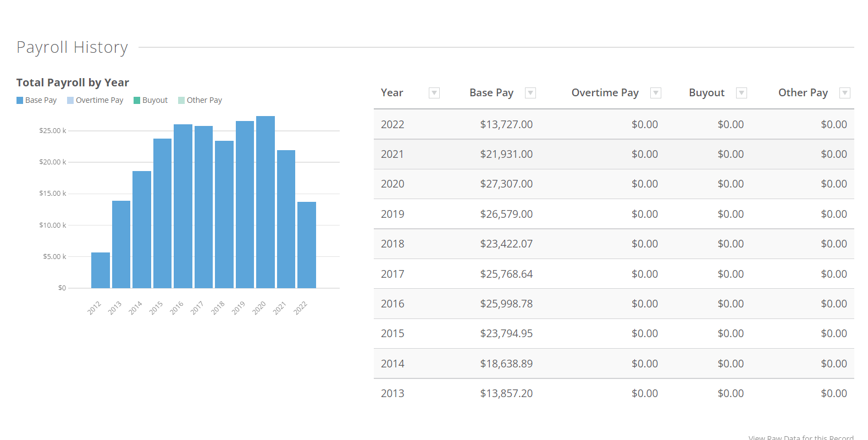The height and width of the screenshot is (440, 868).
Task: Click the 2012 bar in the chart
Action: [101, 270]
